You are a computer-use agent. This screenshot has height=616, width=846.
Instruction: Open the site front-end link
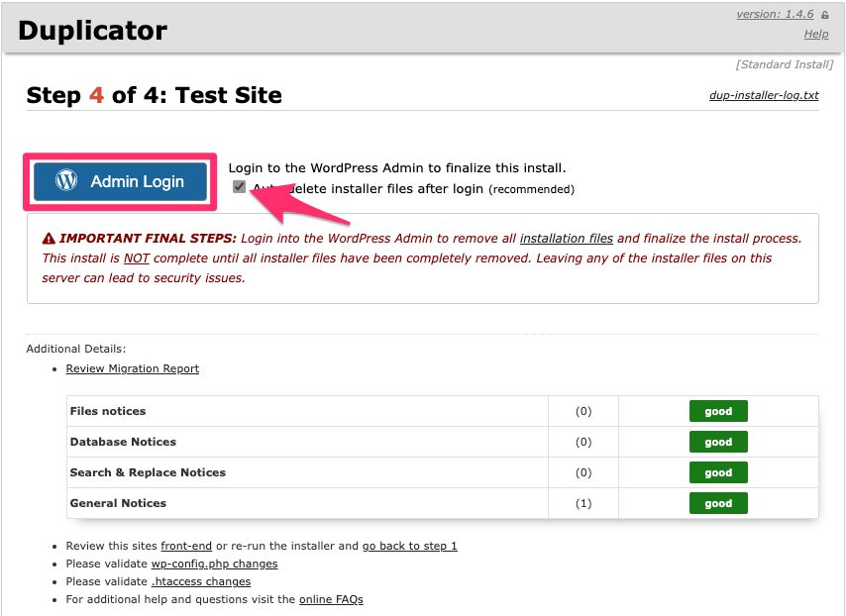pyautogui.click(x=186, y=546)
